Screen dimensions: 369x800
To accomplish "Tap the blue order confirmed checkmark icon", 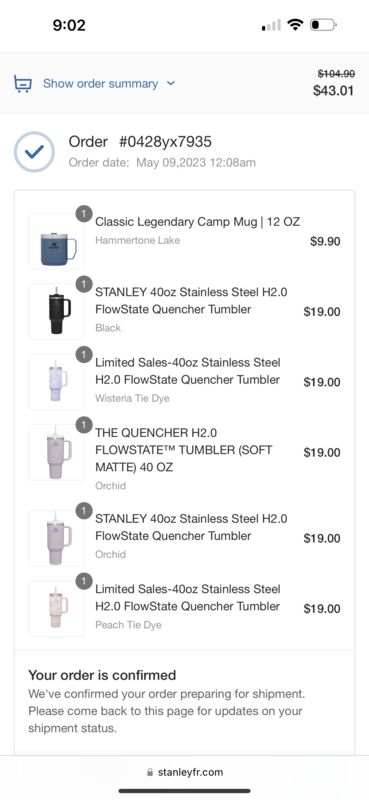I will (x=34, y=152).
